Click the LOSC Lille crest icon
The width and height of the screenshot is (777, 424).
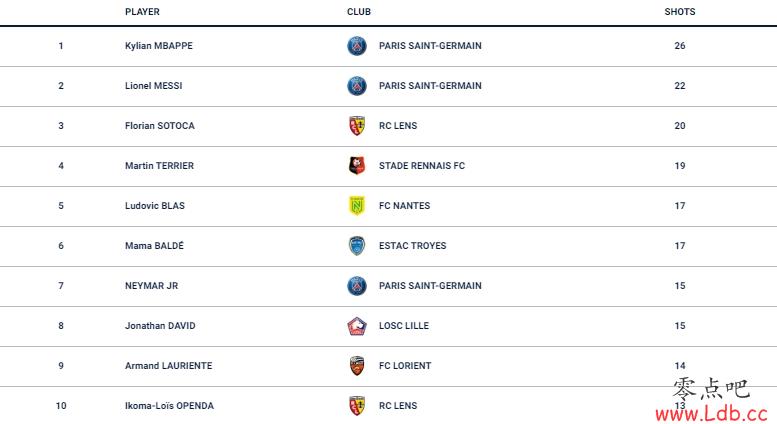point(357,326)
